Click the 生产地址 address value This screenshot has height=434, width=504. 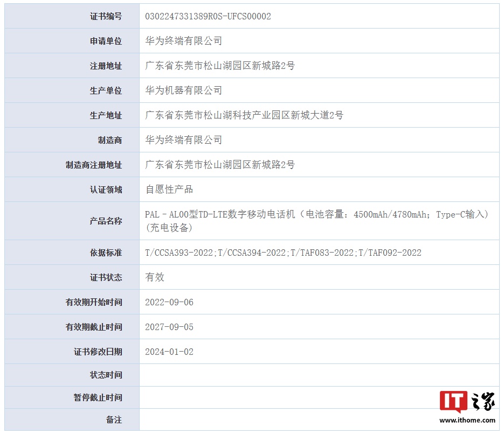244,115
